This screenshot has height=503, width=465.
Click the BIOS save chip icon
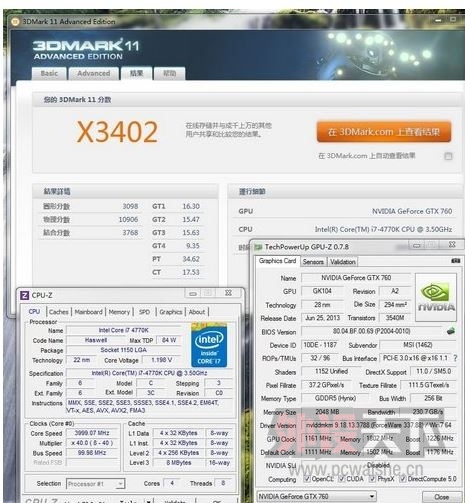(451, 331)
